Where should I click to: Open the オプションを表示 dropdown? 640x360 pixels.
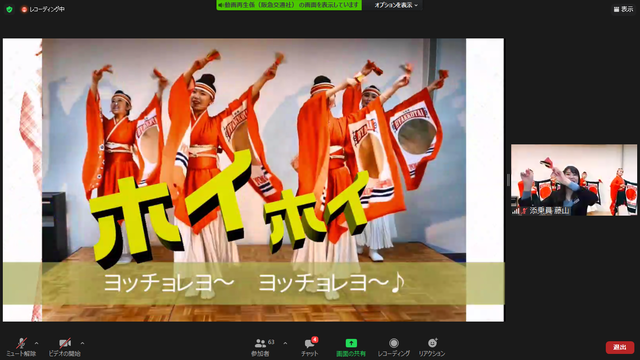click(x=396, y=5)
